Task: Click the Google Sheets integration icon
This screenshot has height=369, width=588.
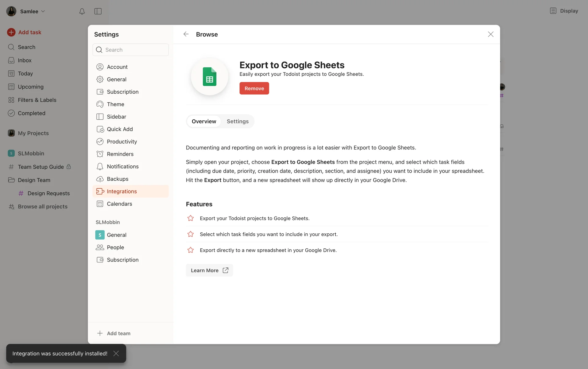Action: coord(209,77)
